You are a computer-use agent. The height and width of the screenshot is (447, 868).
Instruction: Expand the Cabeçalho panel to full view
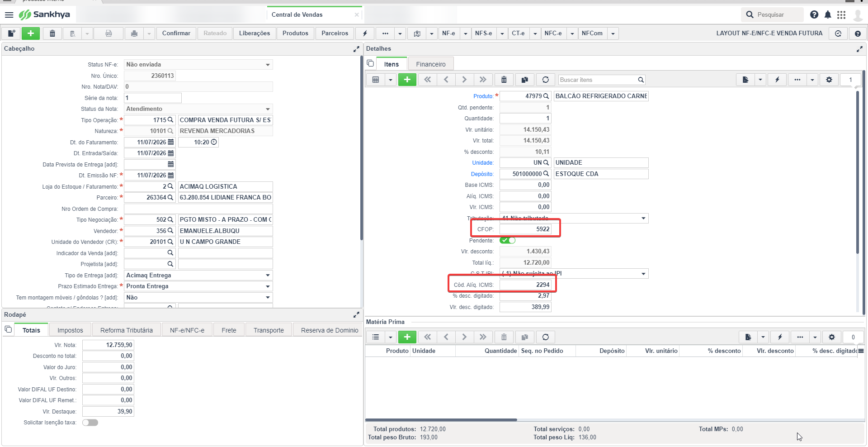[x=356, y=49]
